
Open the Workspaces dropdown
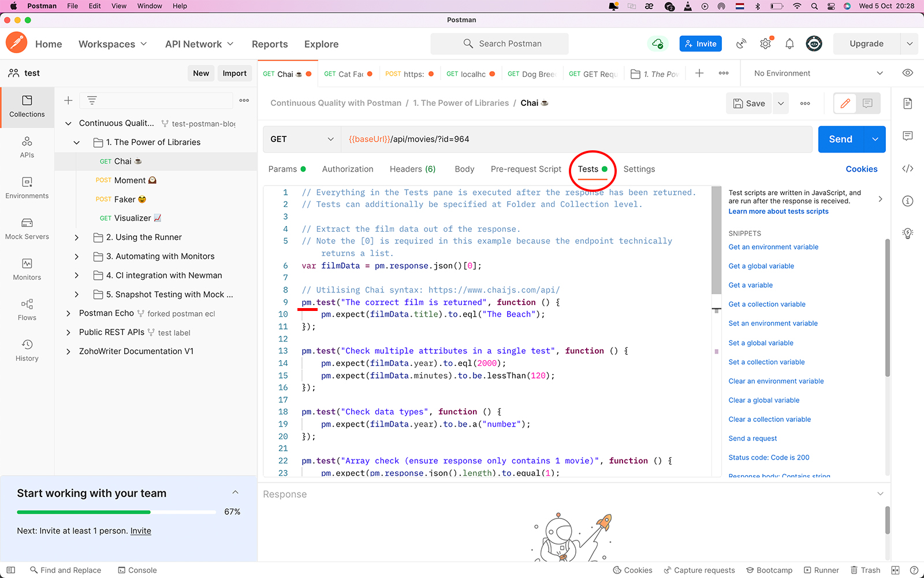click(113, 44)
